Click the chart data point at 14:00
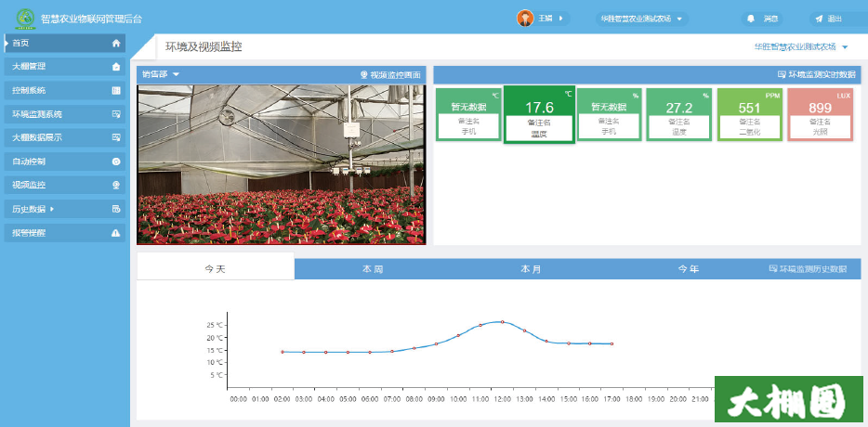The width and height of the screenshot is (868, 427). tap(546, 342)
